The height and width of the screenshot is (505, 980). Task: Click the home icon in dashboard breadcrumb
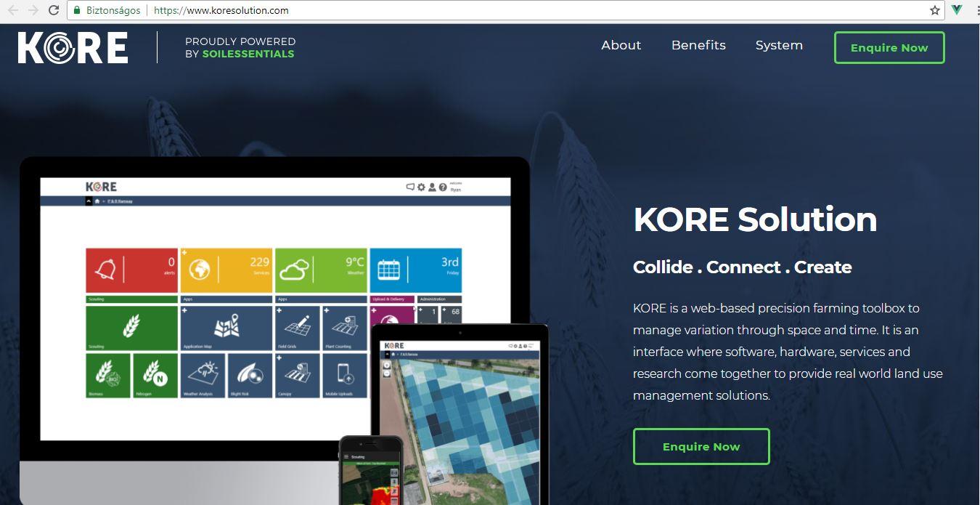pos(97,201)
